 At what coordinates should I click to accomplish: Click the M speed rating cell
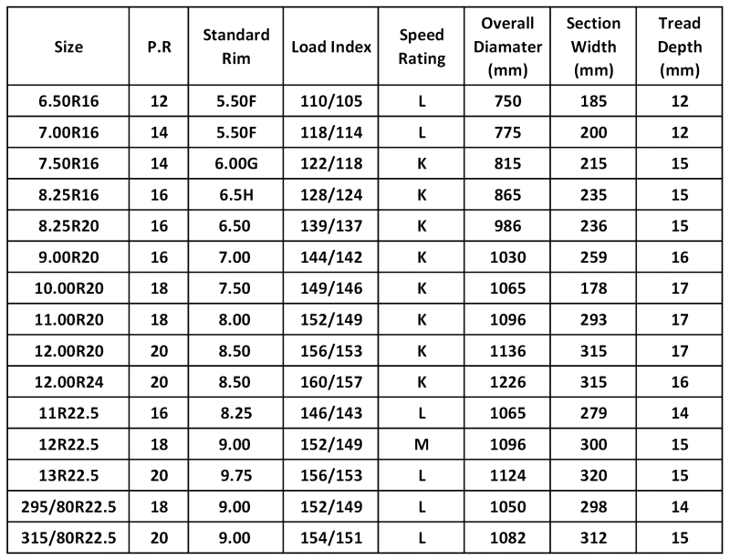click(422, 444)
